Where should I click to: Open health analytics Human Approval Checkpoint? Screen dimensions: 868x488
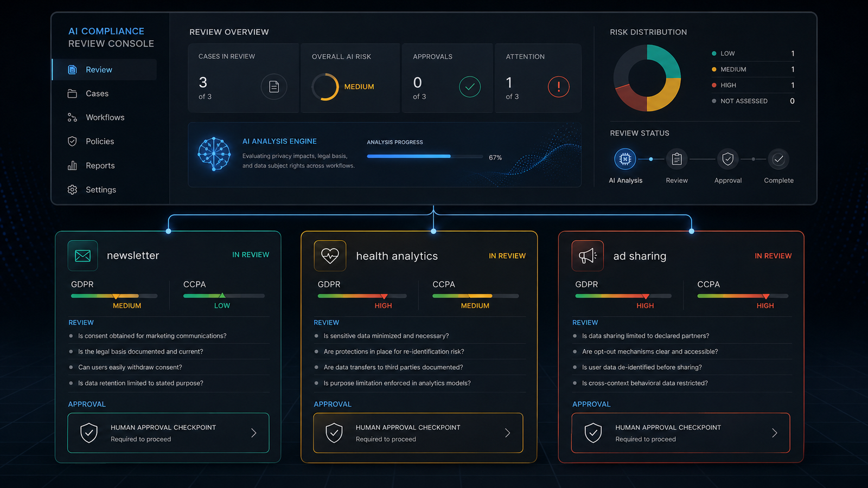point(418,433)
